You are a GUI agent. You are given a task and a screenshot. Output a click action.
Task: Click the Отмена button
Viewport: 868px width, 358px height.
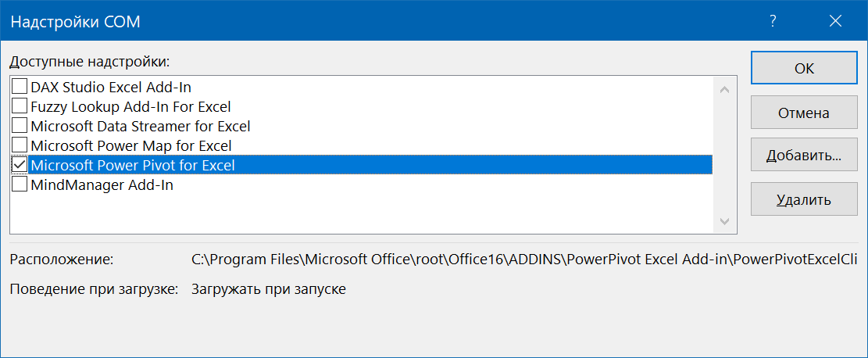805,113
